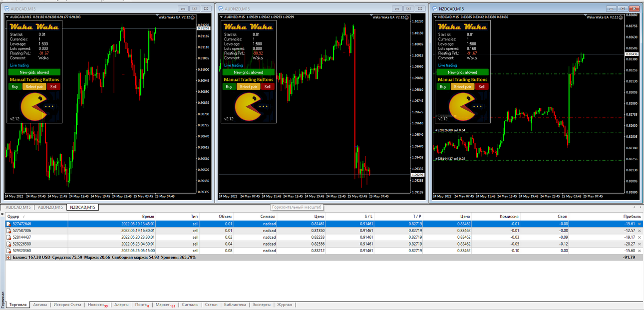Toggle New grids allowed on AUDCAD chart

[34, 72]
